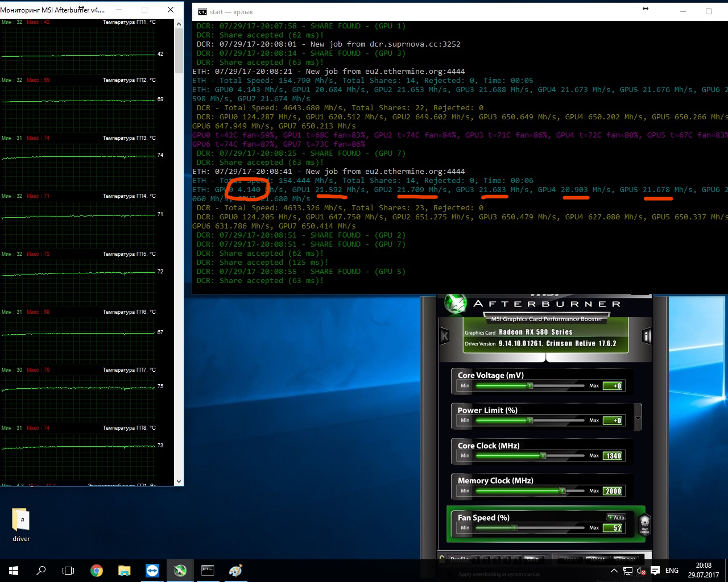Minimize the start — ярлык console window
The image size is (728, 582).
coord(683,11)
